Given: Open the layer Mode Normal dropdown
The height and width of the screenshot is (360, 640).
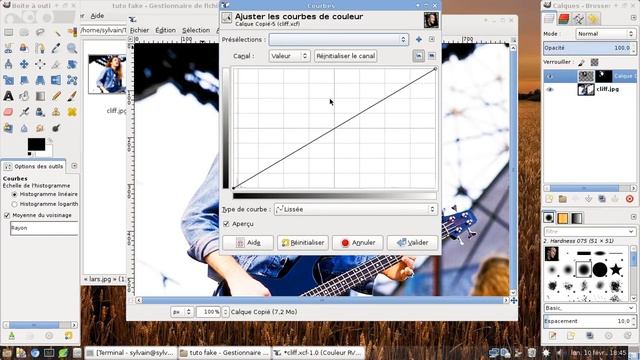Looking at the screenshot, I should point(606,34).
